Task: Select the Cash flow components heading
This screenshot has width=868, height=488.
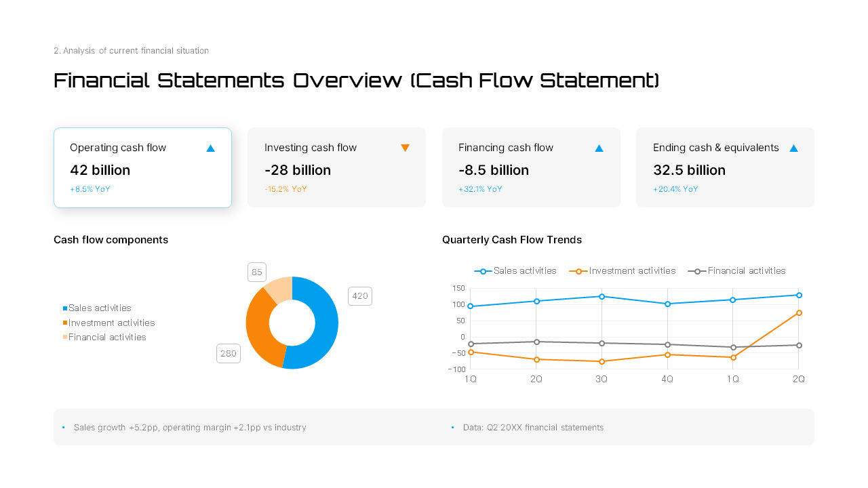Action: pos(111,239)
